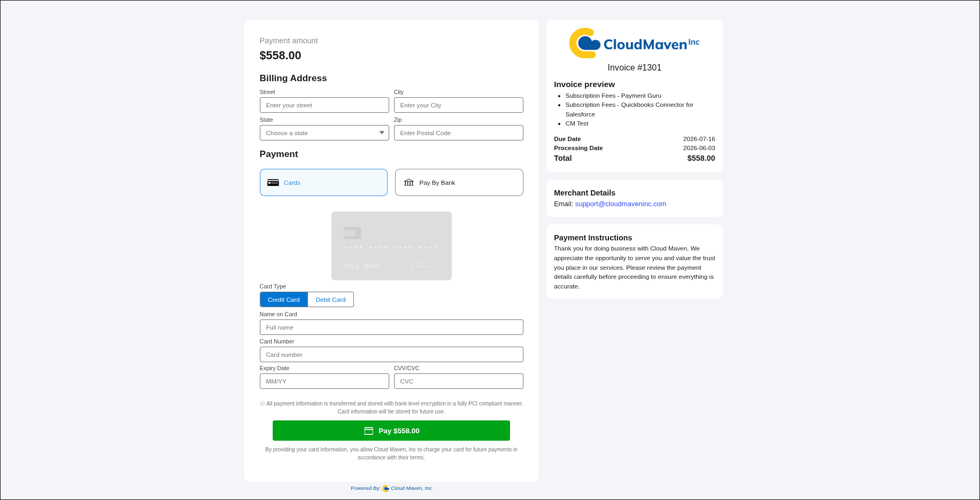The width and height of the screenshot is (980, 500).
Task: Click the CloudMaven Inc logo
Action: click(x=634, y=43)
